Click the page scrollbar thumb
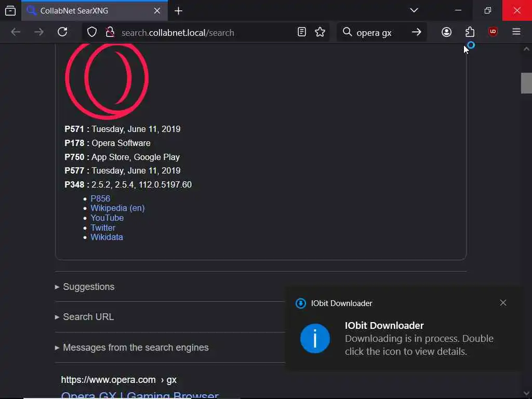 [526, 83]
